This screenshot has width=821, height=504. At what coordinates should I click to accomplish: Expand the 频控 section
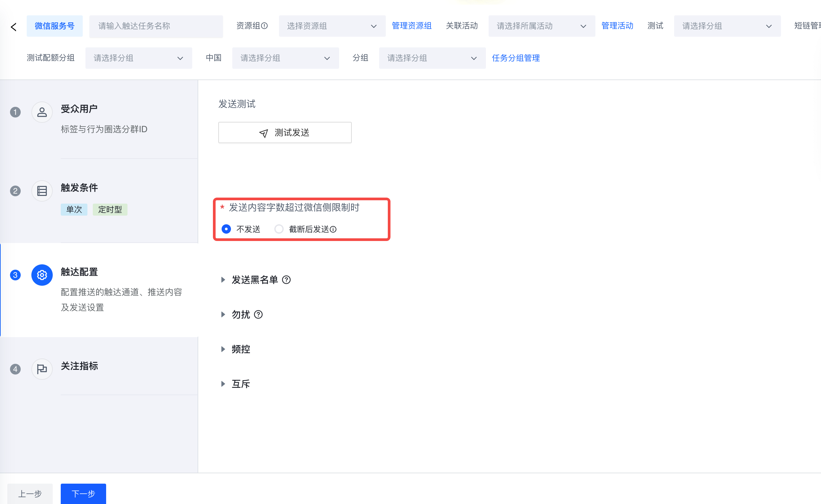pyautogui.click(x=240, y=349)
